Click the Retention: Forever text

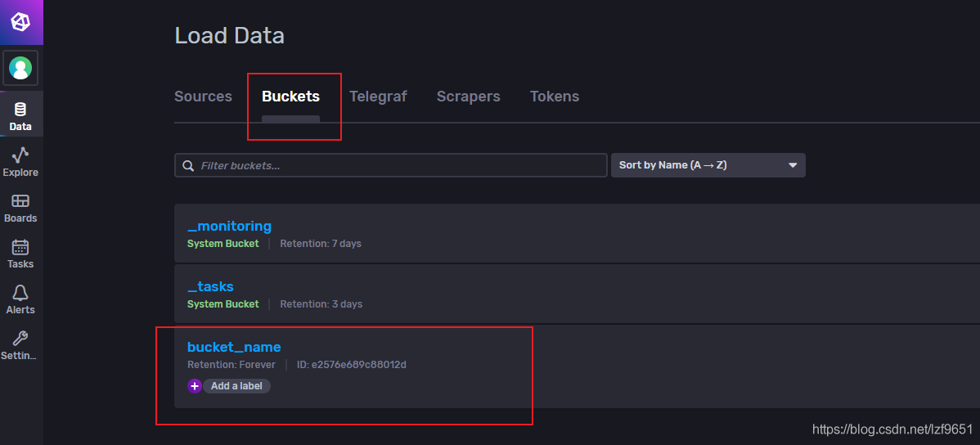point(232,364)
